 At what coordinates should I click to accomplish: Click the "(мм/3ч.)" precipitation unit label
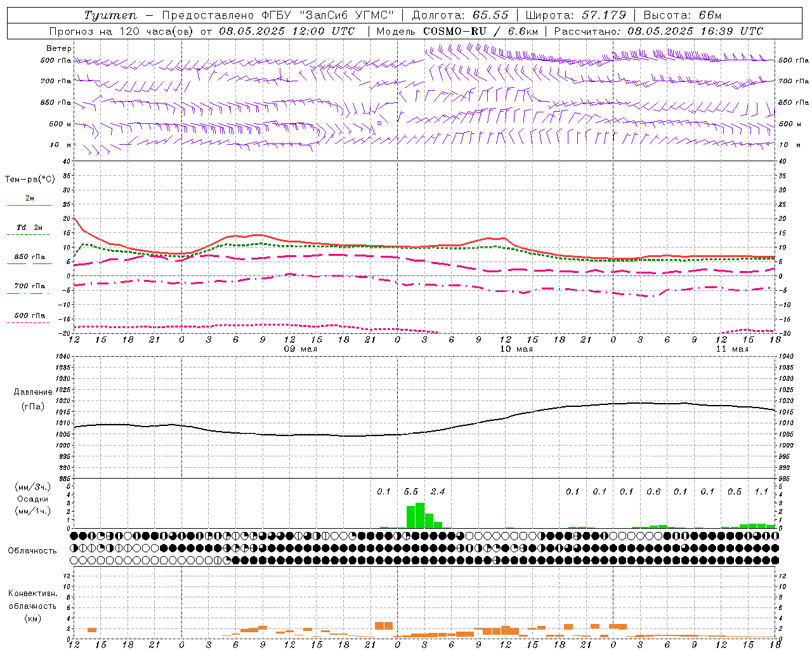[33, 487]
